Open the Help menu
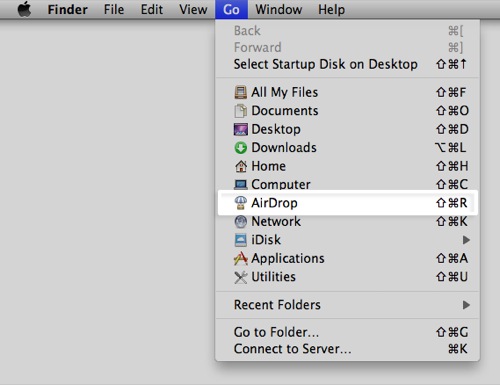Image resolution: width=500 pixels, height=385 pixels. coord(331,9)
